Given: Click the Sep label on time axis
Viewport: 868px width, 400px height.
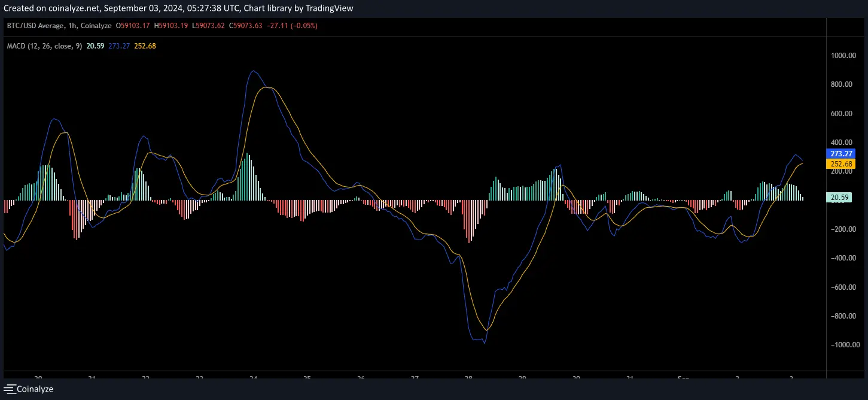Looking at the screenshot, I should (683, 378).
